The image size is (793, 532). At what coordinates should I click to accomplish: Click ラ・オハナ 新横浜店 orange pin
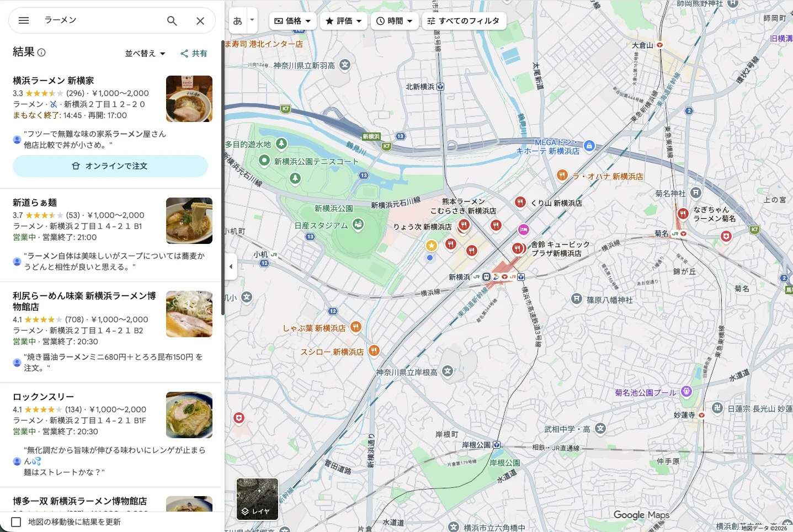[562, 175]
